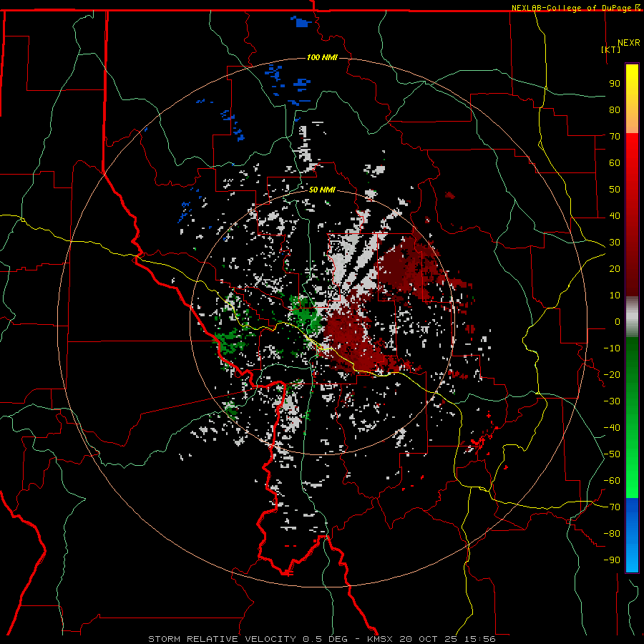Click the 30 value on the velocity legend
Screen dimensions: 644x644
(x=615, y=243)
